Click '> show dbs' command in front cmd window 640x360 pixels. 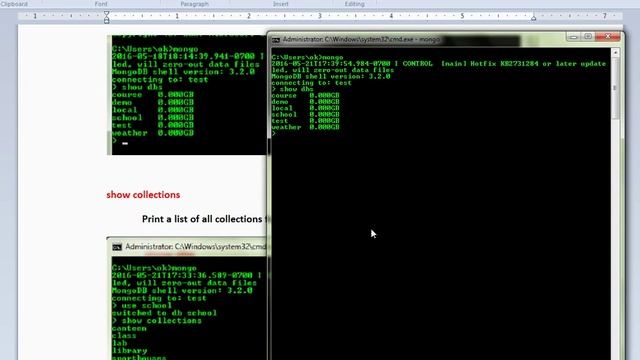point(293,89)
